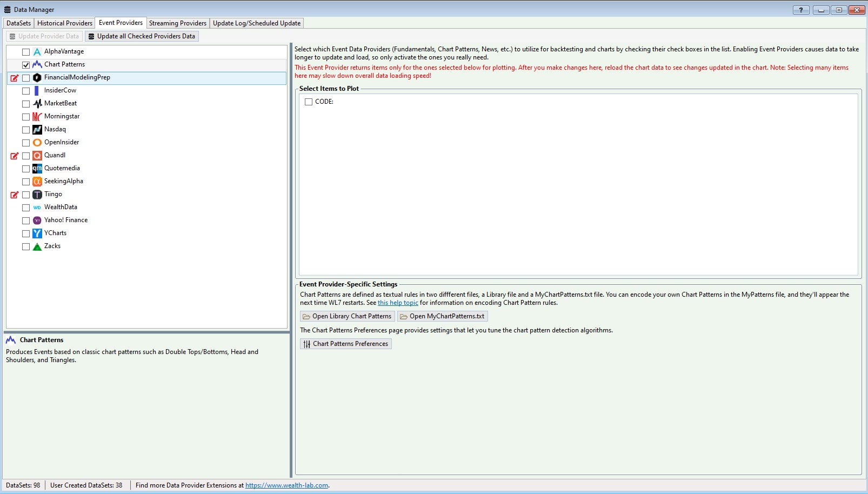This screenshot has height=494, width=868.
Task: Check the MarketBeat checkbox
Action: pos(26,104)
